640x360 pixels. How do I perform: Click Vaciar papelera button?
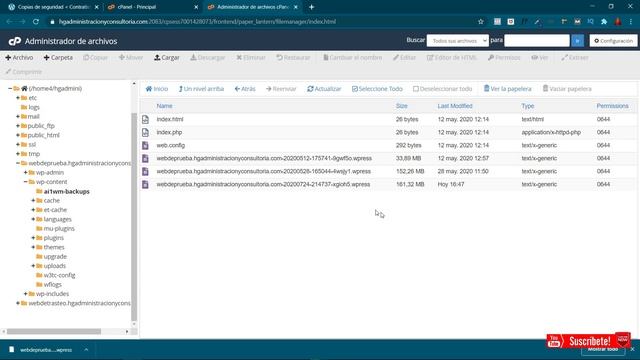567,89
